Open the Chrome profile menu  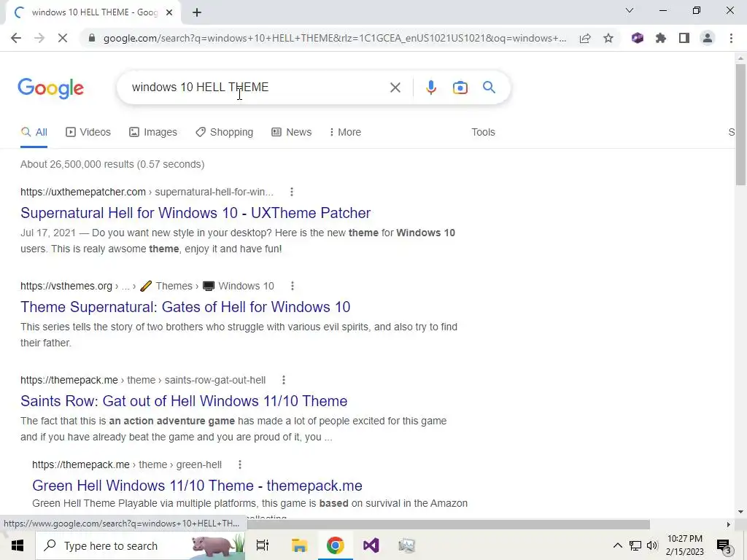[708, 38]
